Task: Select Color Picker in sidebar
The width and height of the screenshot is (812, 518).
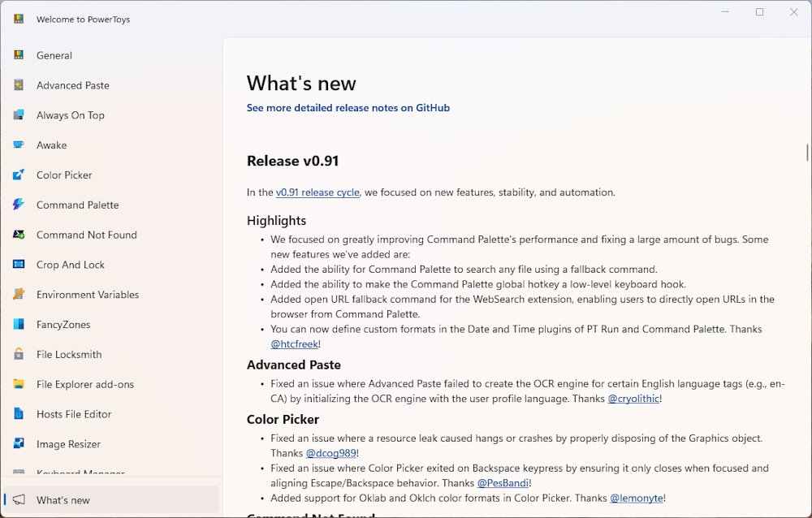Action: pos(111,175)
